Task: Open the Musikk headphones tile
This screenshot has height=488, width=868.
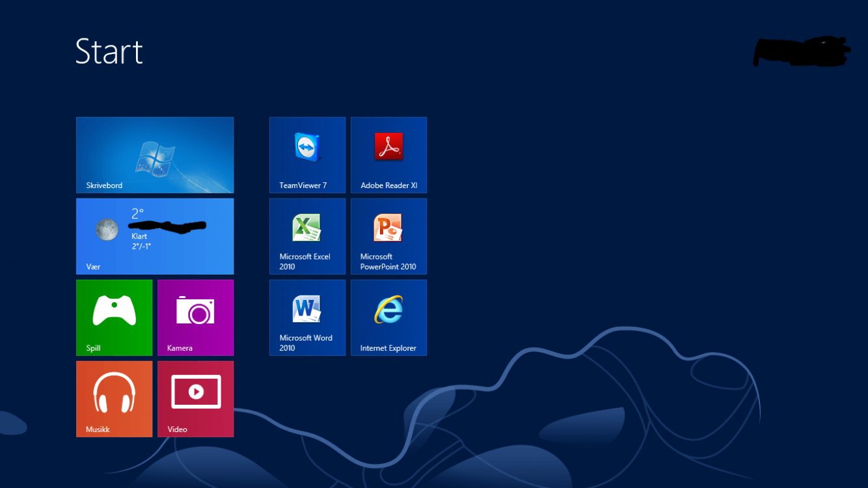Action: coord(114,399)
